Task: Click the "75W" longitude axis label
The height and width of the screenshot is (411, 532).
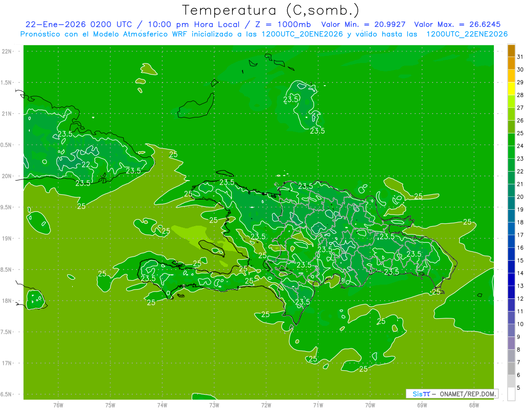Action: [x=110, y=405]
